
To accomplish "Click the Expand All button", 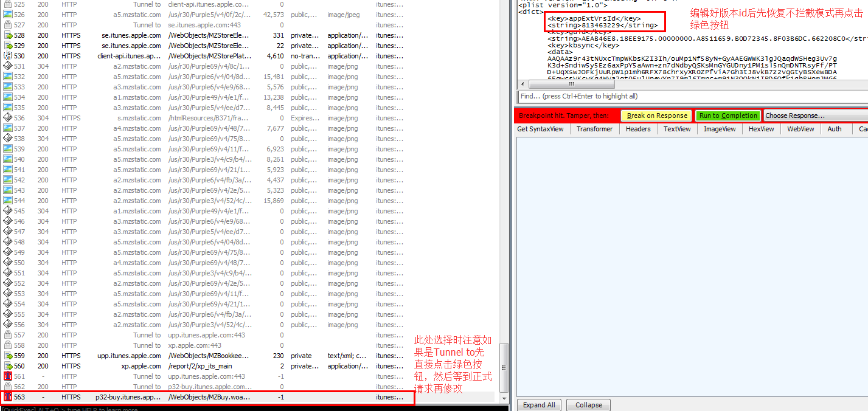I will 539,405.
